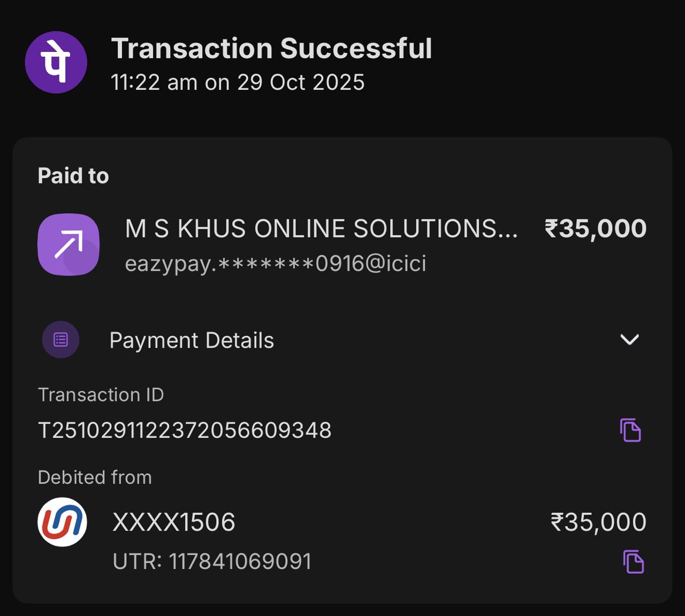
Task: Click the UTR: 117841069091 text
Action: click(212, 561)
